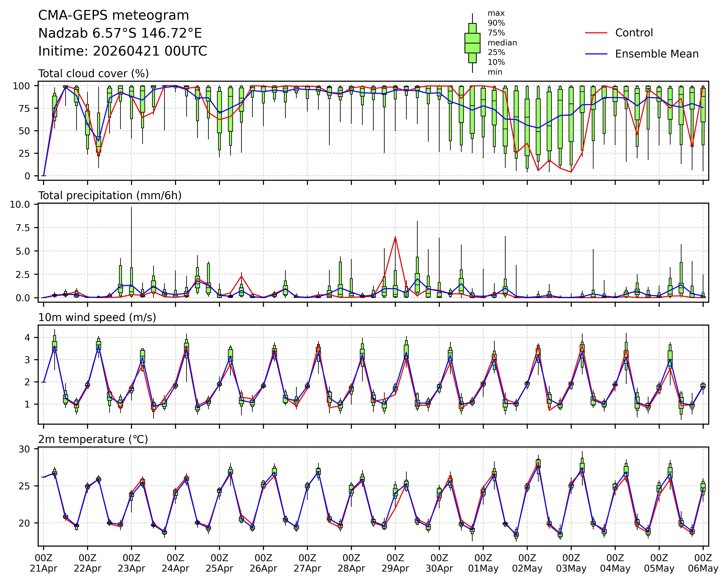This screenshot has height=583, width=728.
Task: Click the '00Z 01May' x-axis label
Action: [x=483, y=563]
